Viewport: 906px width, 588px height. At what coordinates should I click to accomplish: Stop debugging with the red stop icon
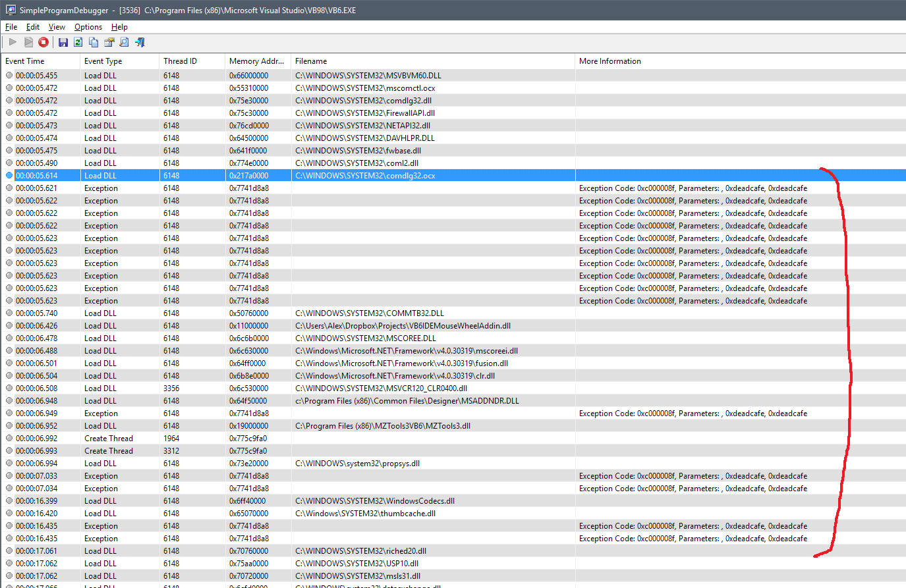(x=43, y=42)
